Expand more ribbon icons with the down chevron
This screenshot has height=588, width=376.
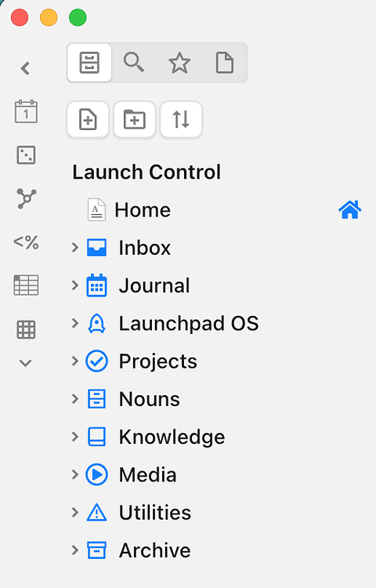point(26,363)
